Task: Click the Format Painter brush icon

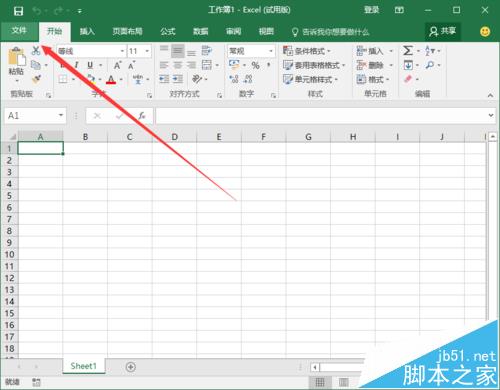Action: coord(36,79)
